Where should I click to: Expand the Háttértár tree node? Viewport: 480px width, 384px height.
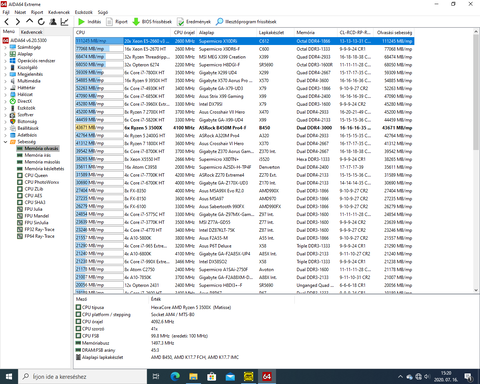coord(5,88)
